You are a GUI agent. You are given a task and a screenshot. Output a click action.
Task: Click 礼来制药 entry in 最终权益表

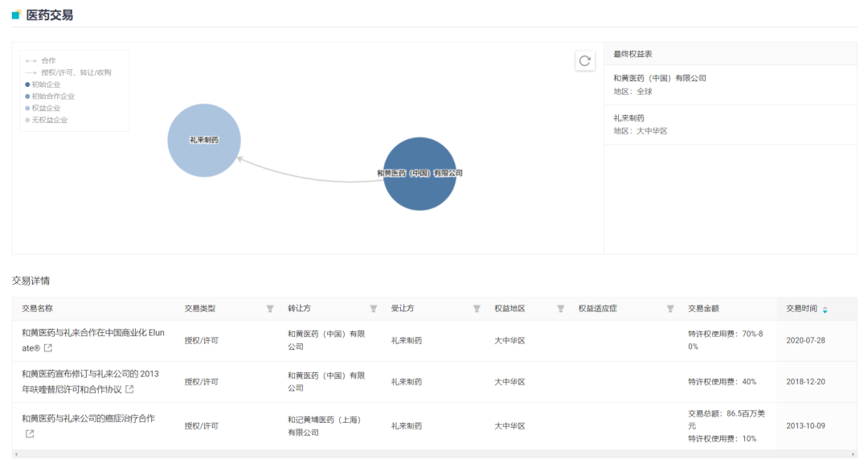628,118
